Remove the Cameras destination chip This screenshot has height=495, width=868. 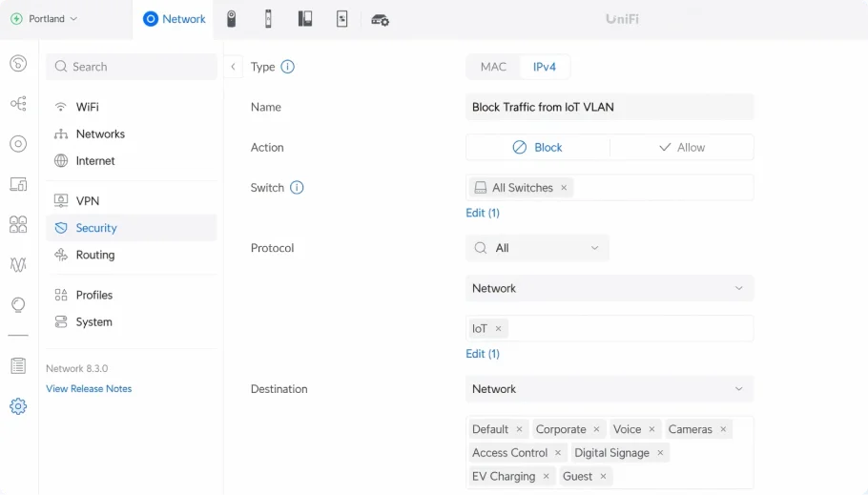click(x=723, y=429)
